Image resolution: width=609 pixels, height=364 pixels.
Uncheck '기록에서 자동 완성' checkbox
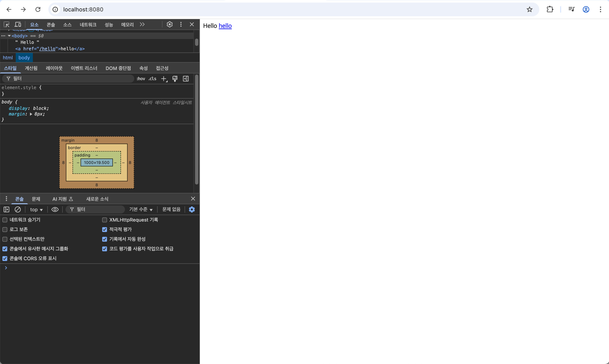coord(105,239)
